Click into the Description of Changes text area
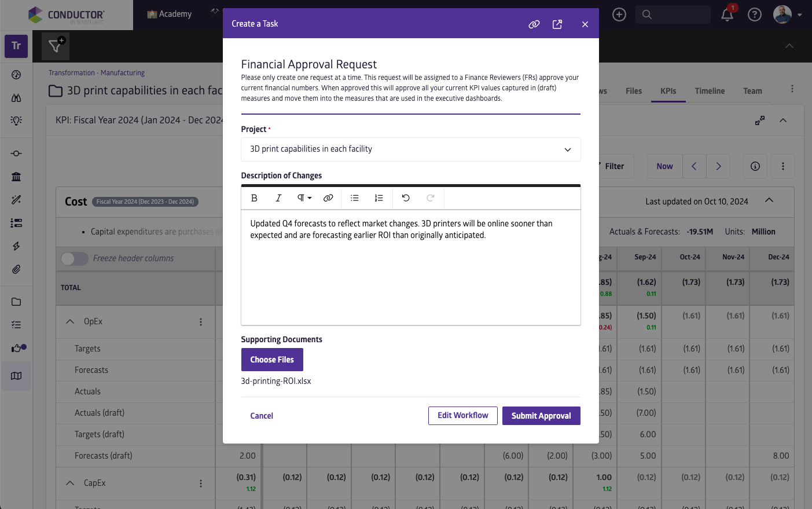The width and height of the screenshot is (812, 509). pyautogui.click(x=410, y=272)
